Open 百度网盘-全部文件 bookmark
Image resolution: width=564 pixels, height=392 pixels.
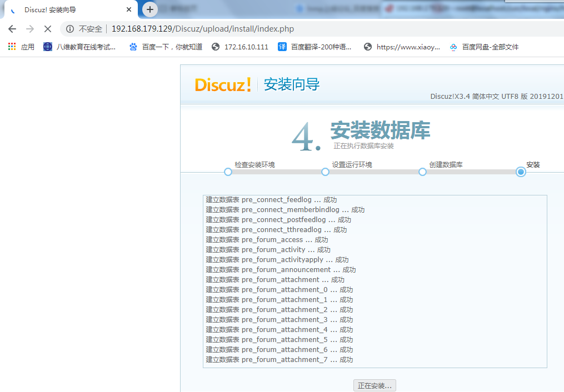tap(484, 47)
